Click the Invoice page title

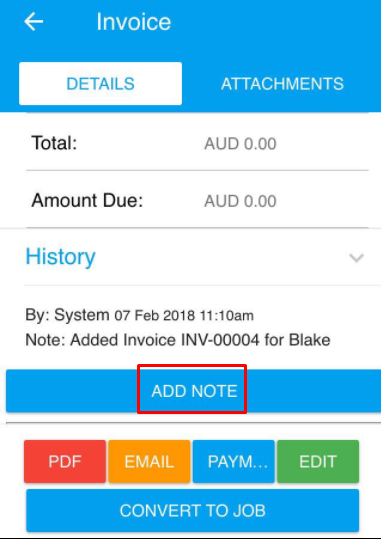(133, 22)
